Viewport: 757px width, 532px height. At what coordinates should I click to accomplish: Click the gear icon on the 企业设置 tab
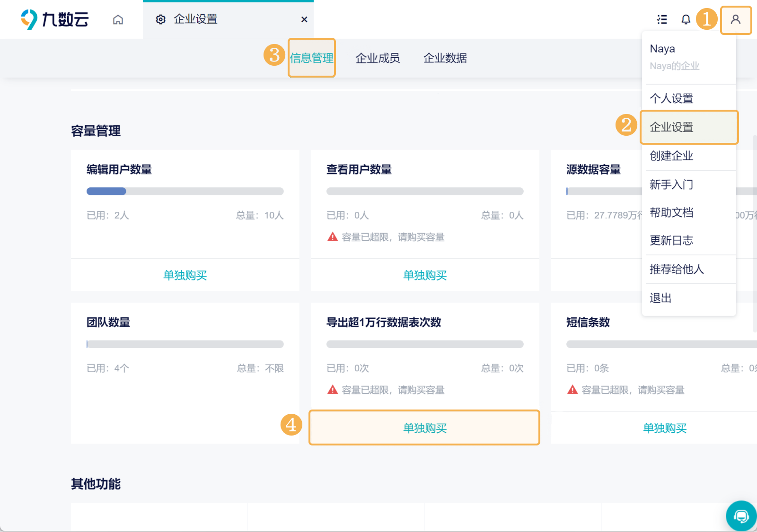[161, 19]
